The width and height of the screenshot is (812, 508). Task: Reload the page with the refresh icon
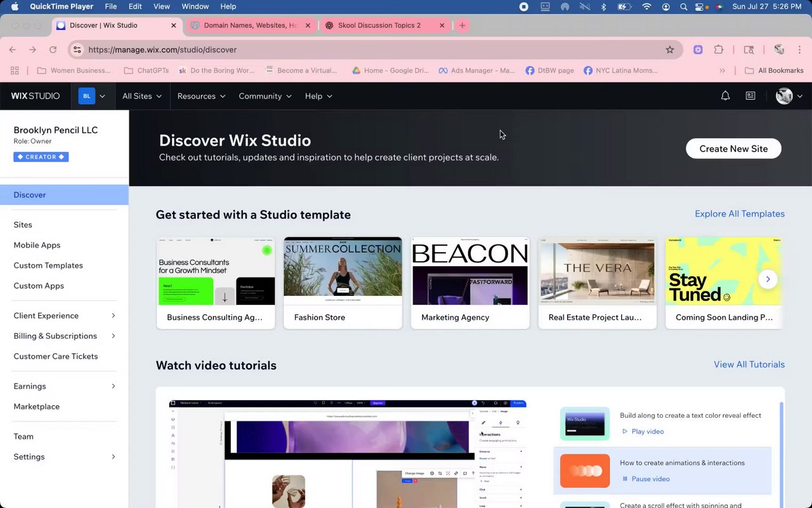tap(53, 50)
